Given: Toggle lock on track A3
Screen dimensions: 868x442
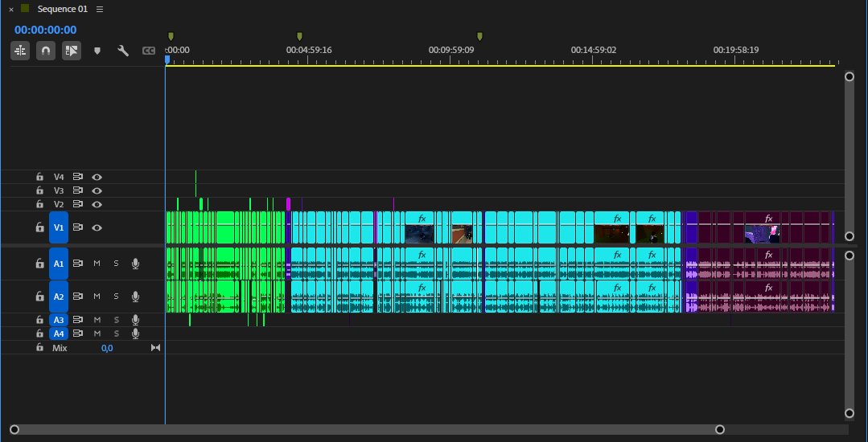Looking at the screenshot, I should point(39,320).
